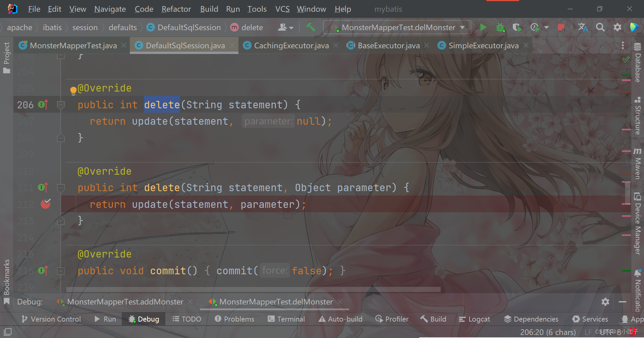Open the Project tool window
The width and height of the screenshot is (644, 338).
point(7,58)
